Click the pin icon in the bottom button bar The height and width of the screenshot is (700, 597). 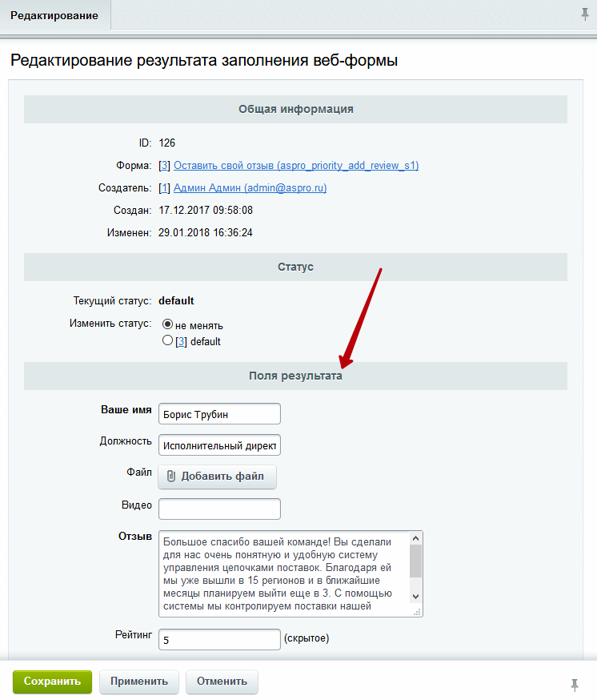[575, 685]
